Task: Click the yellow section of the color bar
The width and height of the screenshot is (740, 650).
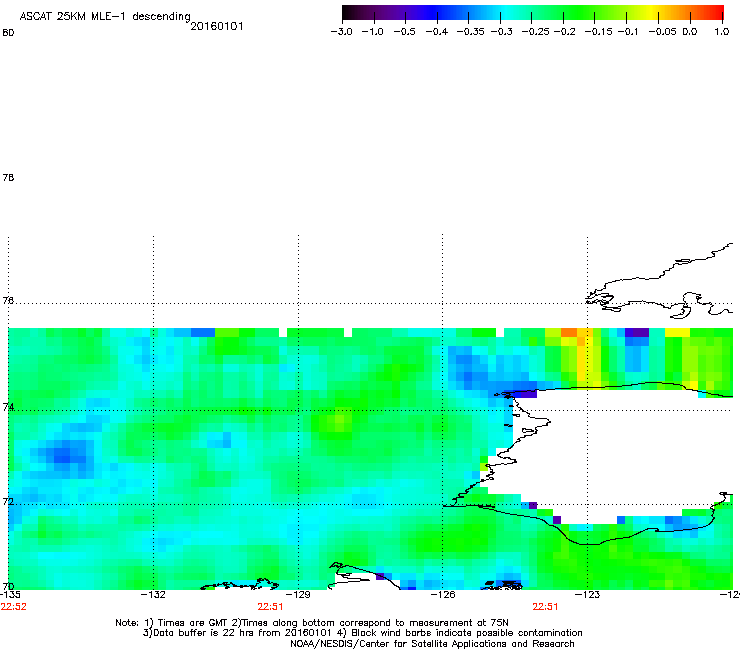Action: [x=649, y=13]
